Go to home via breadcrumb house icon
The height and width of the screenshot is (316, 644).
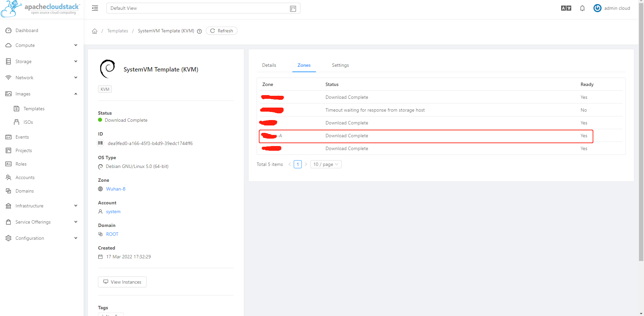pos(95,31)
